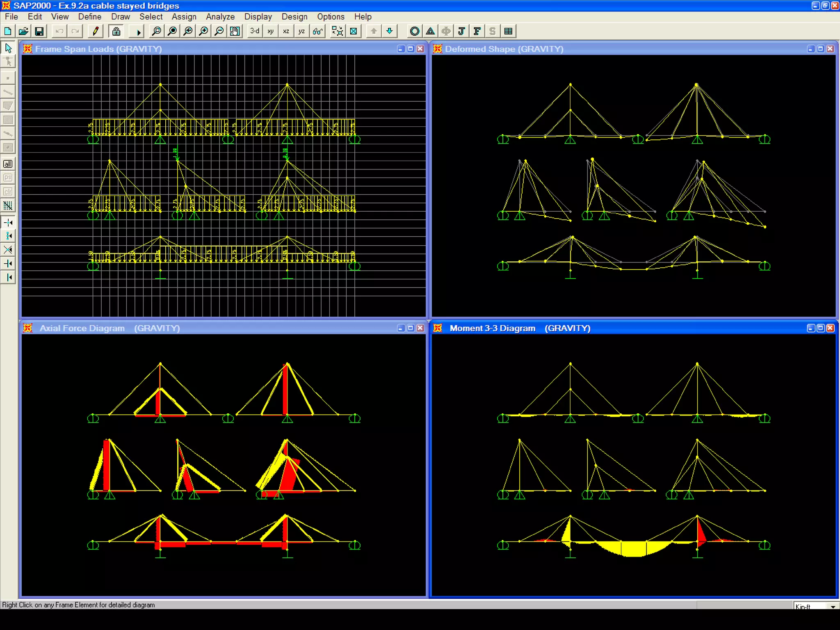This screenshot has height=630, width=840.
Task: Open the Analyze menu
Action: tap(220, 17)
